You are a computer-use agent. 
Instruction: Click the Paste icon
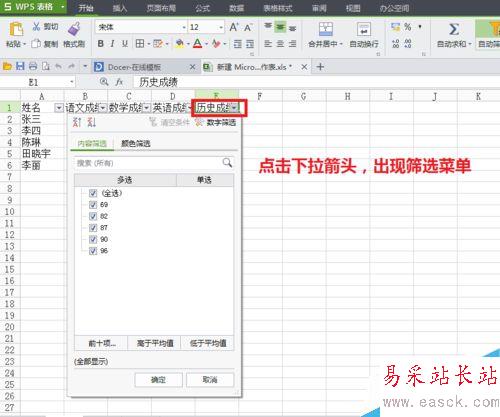16,29
